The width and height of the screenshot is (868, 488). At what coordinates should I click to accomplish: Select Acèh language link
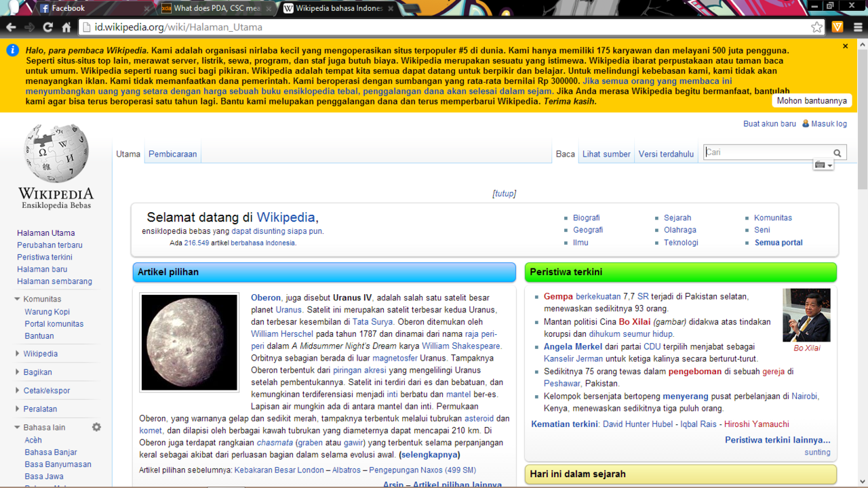(33, 440)
